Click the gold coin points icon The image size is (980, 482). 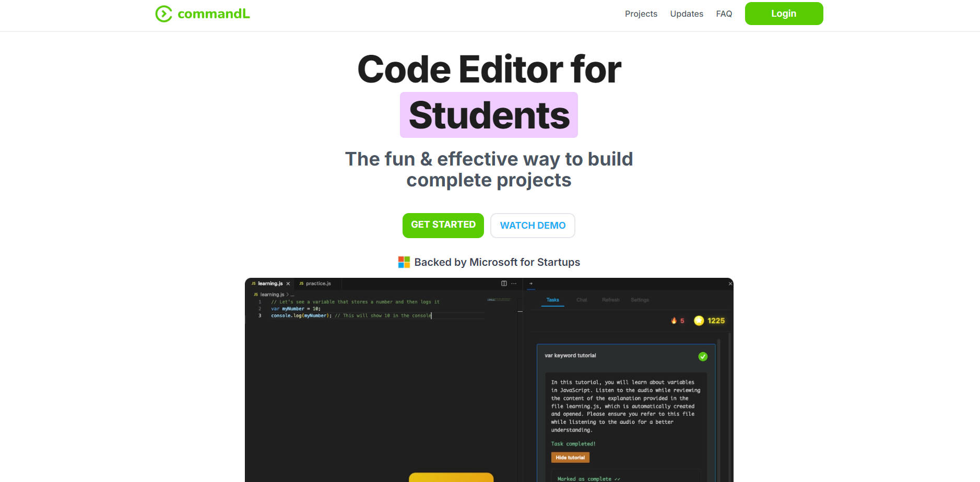[699, 321]
